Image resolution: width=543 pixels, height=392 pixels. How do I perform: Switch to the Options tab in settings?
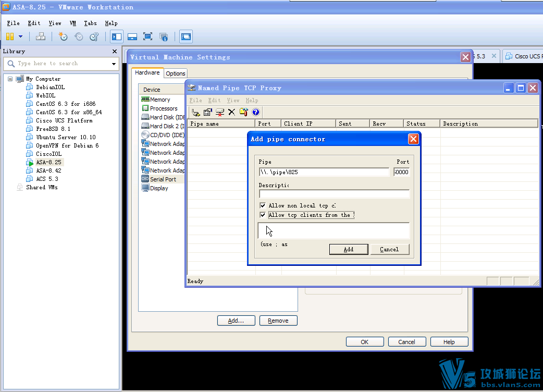tap(176, 73)
